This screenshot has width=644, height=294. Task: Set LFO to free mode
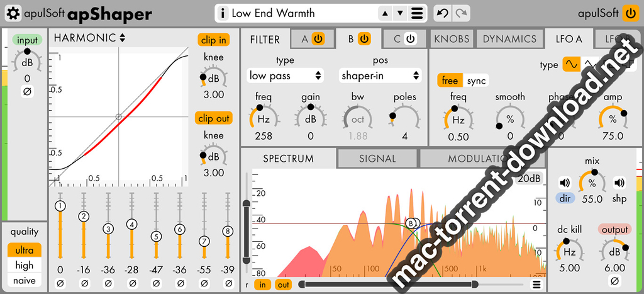click(450, 81)
